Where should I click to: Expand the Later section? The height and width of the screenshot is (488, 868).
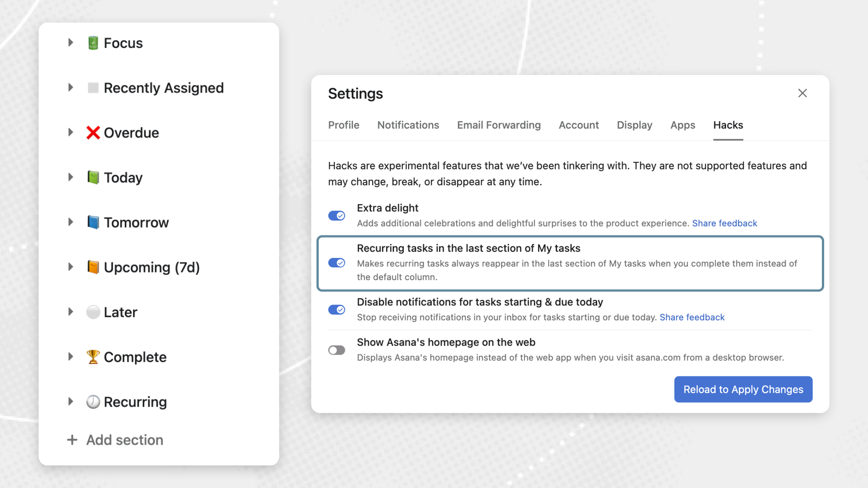pos(71,312)
